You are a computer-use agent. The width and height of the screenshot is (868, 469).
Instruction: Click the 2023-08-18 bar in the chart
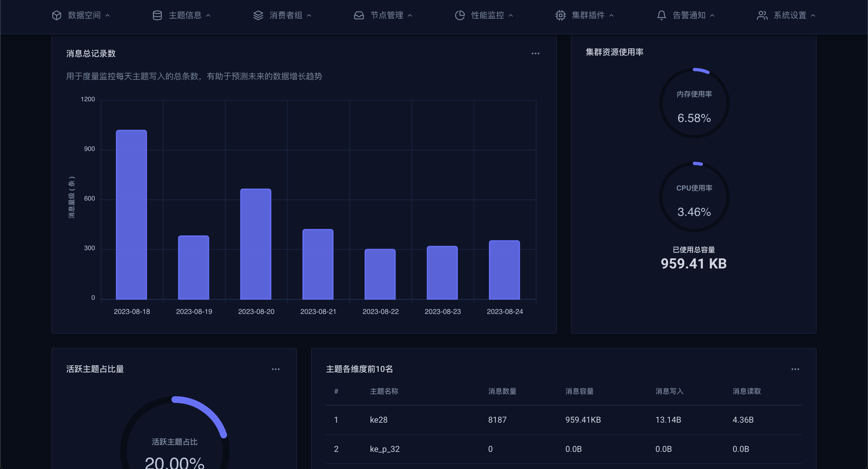pos(131,214)
